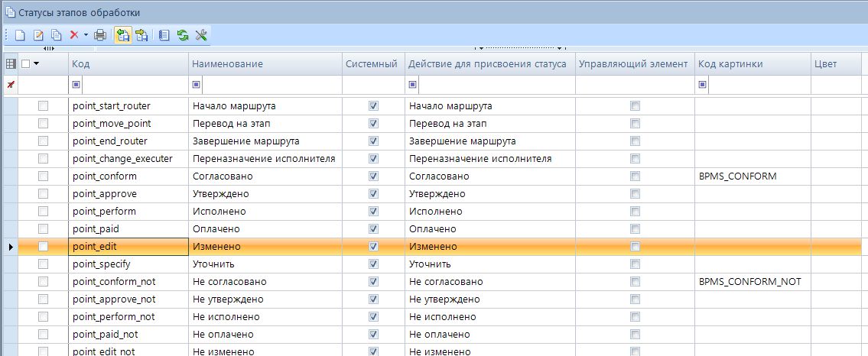This screenshot has width=868, height=356.
Task: Click the green refresh arrows icon
Action: click(x=183, y=34)
